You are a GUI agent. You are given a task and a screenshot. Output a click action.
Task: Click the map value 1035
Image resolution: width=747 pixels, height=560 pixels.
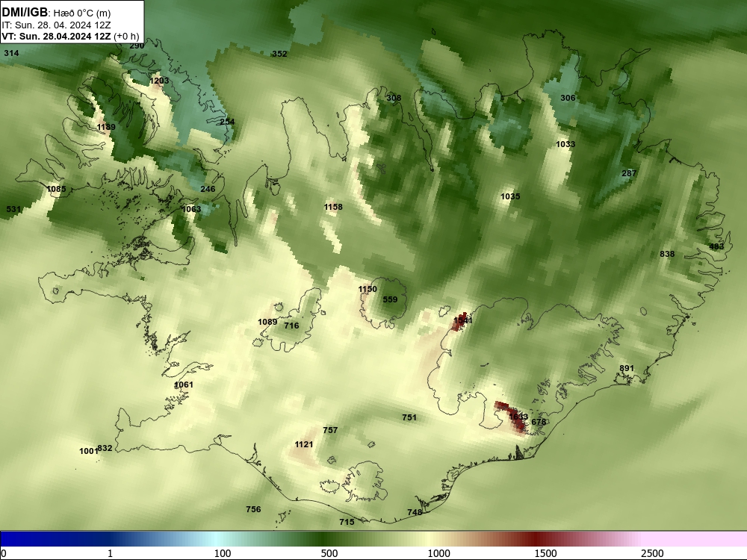coord(510,196)
